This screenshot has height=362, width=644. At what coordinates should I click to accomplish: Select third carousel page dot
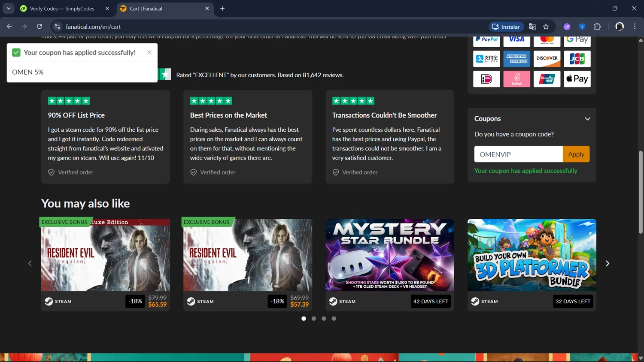tap(324, 319)
